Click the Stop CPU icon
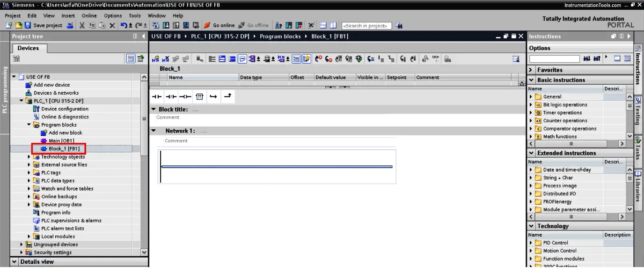 299,25
